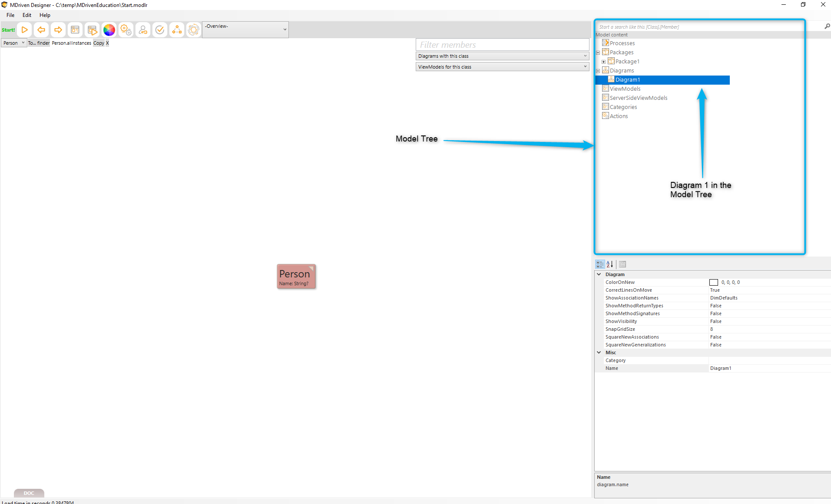This screenshot has width=831, height=504.
Task: Click the checkmark circle validation icon
Action: click(160, 30)
